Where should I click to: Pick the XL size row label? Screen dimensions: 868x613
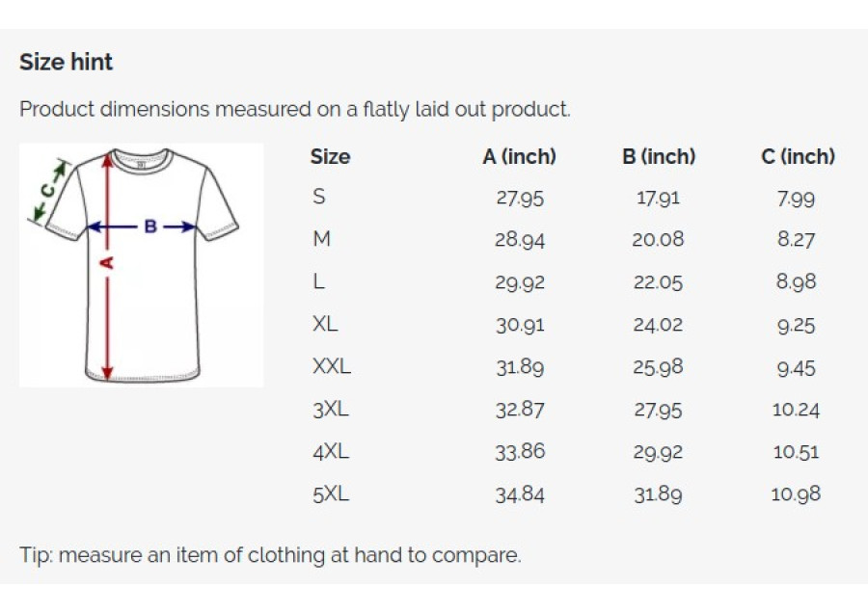(x=326, y=324)
